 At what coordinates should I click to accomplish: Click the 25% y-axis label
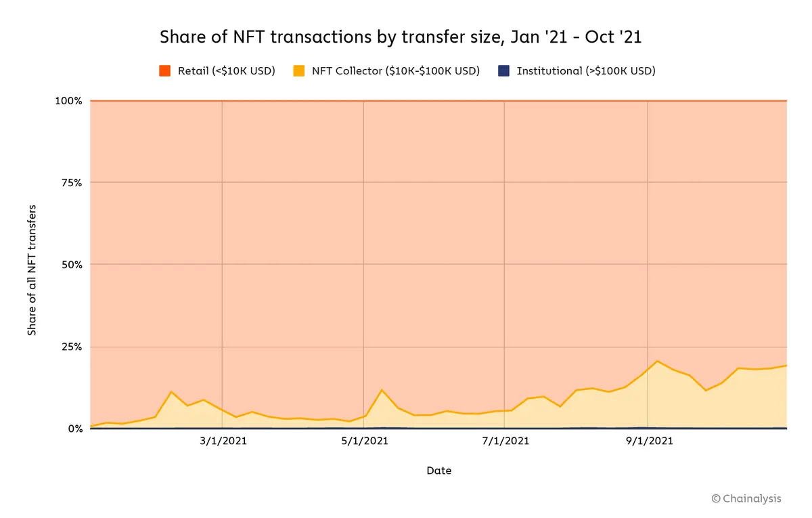pyautogui.click(x=71, y=347)
